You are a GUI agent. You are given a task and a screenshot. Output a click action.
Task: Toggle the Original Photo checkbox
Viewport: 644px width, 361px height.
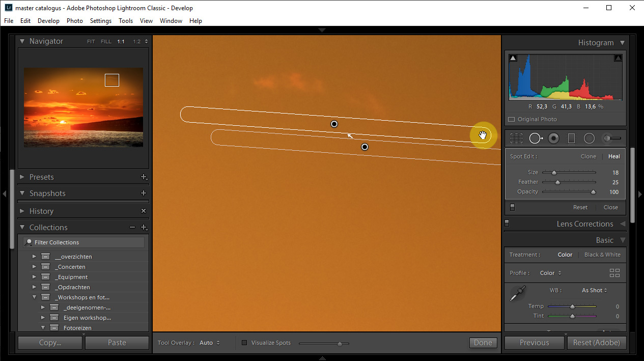(512, 119)
